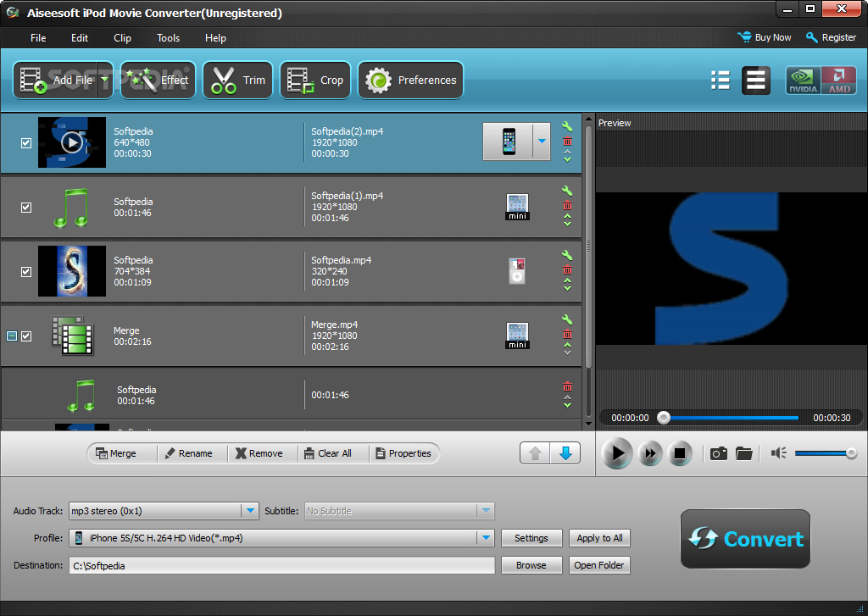Click iPad mini profile icon for Softpedia(1).mp4

pyautogui.click(x=517, y=207)
